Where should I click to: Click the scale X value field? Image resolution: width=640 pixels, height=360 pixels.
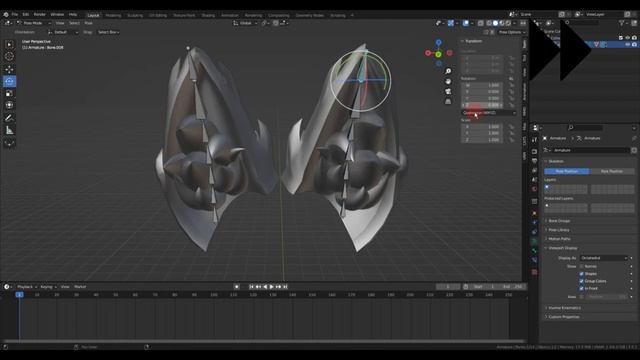[x=482, y=127]
